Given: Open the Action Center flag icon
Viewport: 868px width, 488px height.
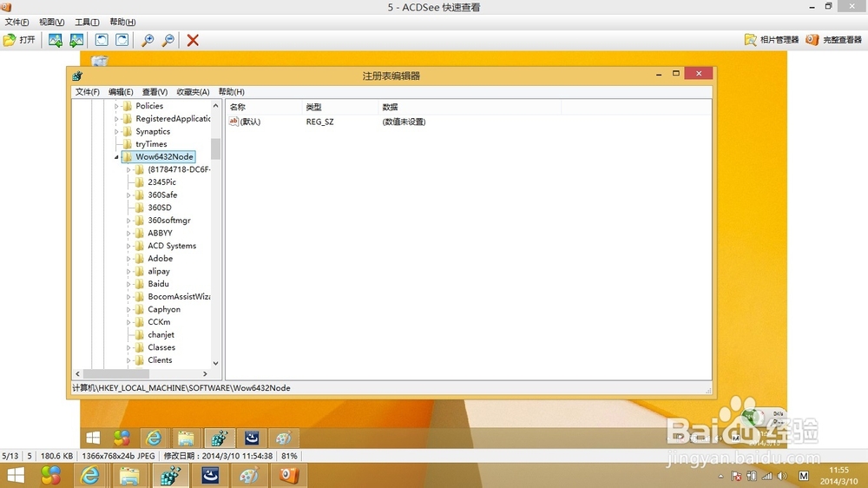Looking at the screenshot, I should click(x=736, y=477).
